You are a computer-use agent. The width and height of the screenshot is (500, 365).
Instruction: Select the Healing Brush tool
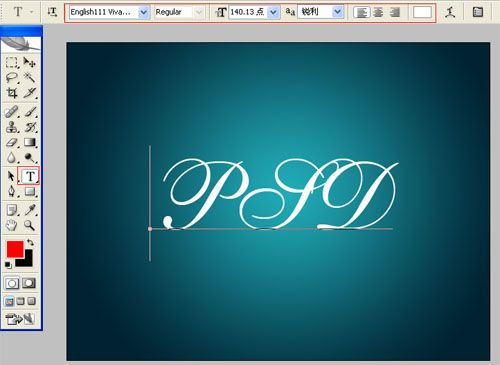click(x=12, y=112)
